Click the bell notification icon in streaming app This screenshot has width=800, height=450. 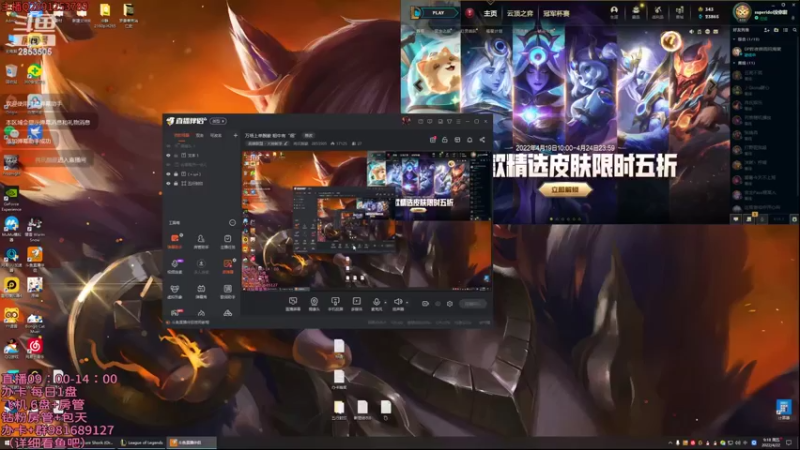coord(469,140)
